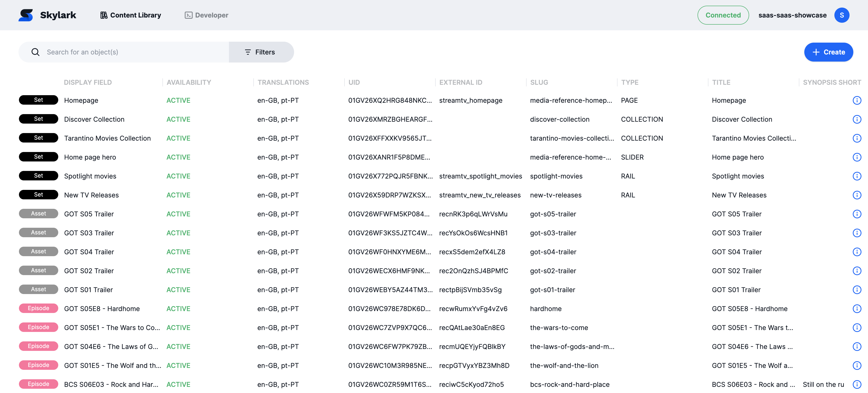868x393 pixels.
Task: Switch to Content Library tab
Action: 131,15
